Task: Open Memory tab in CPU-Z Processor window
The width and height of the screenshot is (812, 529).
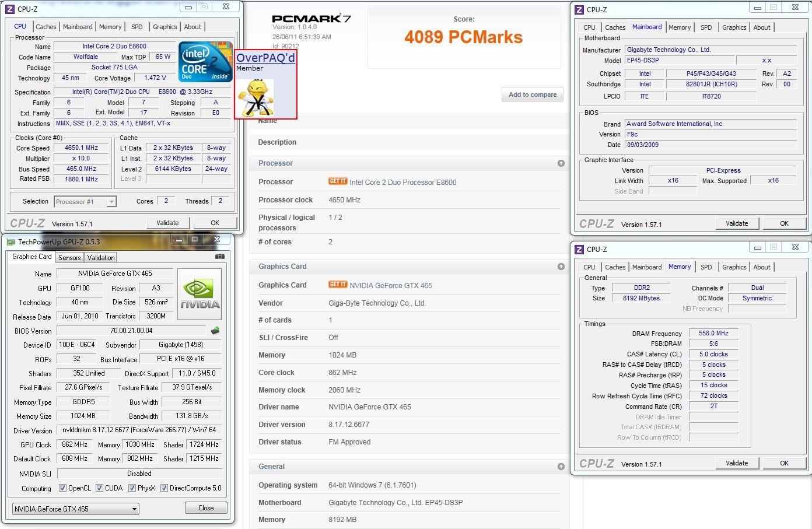Action: tap(110, 27)
